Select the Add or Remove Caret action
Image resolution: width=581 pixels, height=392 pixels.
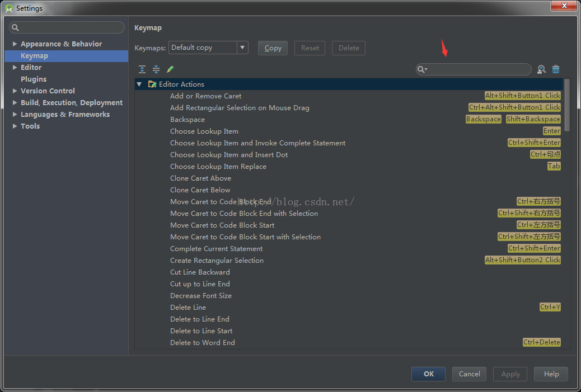(349, 96)
